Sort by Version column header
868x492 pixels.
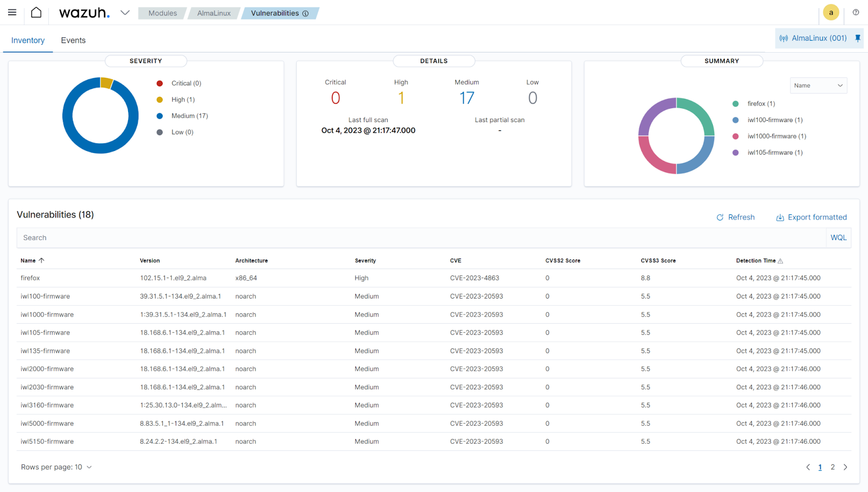[x=150, y=261]
